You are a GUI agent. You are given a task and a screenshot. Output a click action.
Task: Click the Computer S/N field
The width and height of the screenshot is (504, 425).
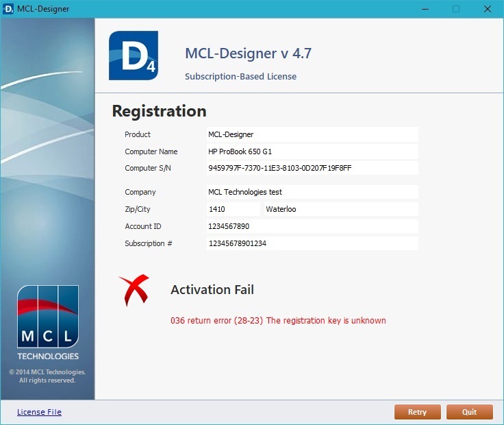(312, 168)
